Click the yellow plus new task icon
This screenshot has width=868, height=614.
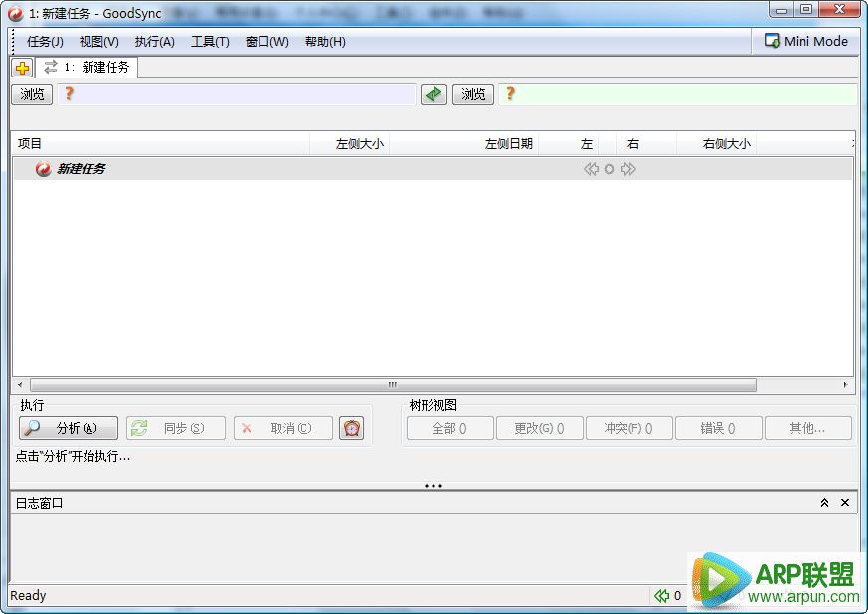21,68
